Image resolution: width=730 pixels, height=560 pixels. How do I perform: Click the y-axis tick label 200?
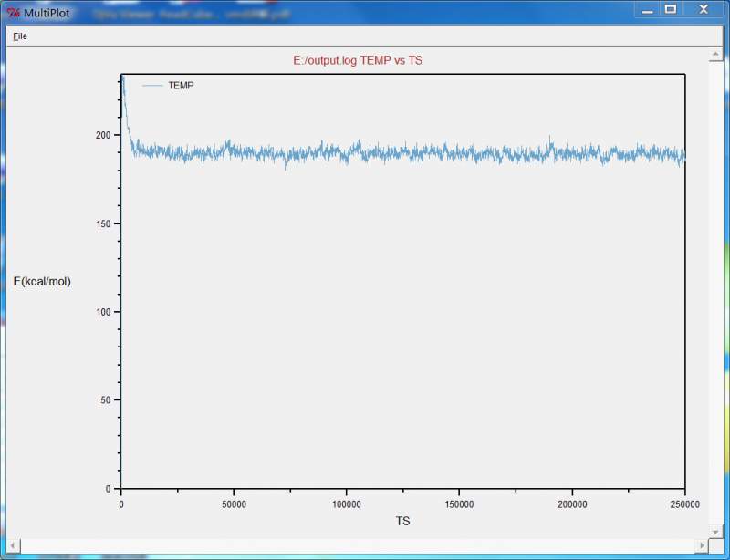(103, 135)
